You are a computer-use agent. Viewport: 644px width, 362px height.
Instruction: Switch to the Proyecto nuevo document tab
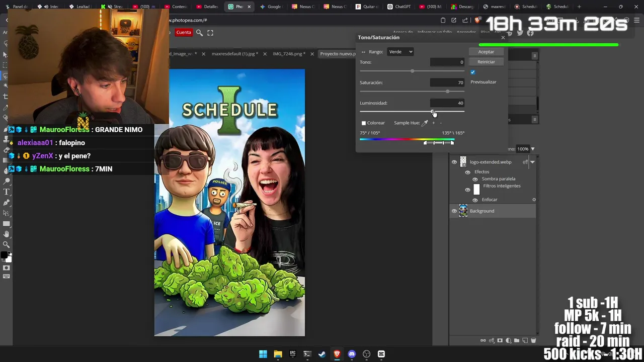338,54
